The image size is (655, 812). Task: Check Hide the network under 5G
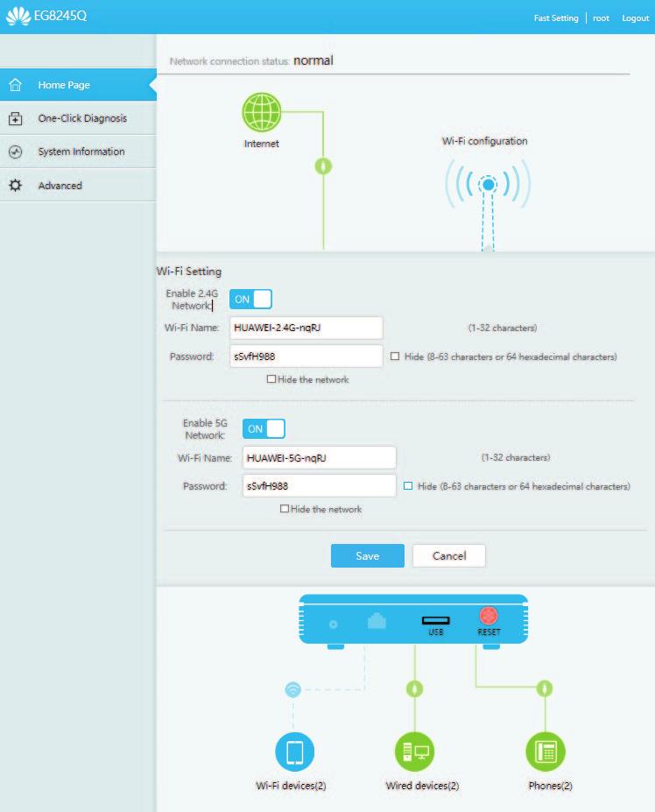point(285,509)
